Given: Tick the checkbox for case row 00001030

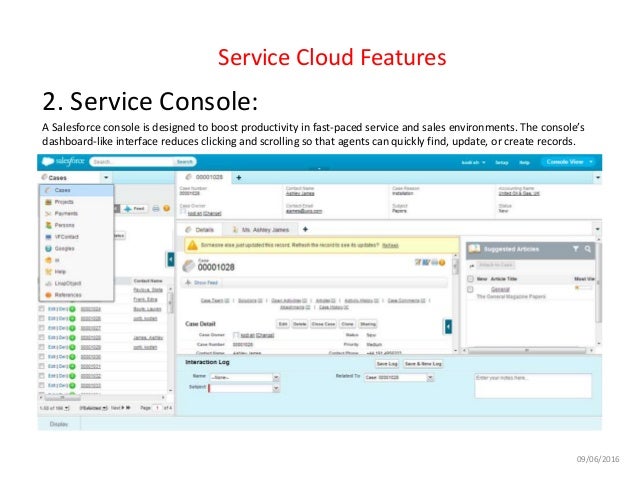Looking at the screenshot, I should [42, 357].
